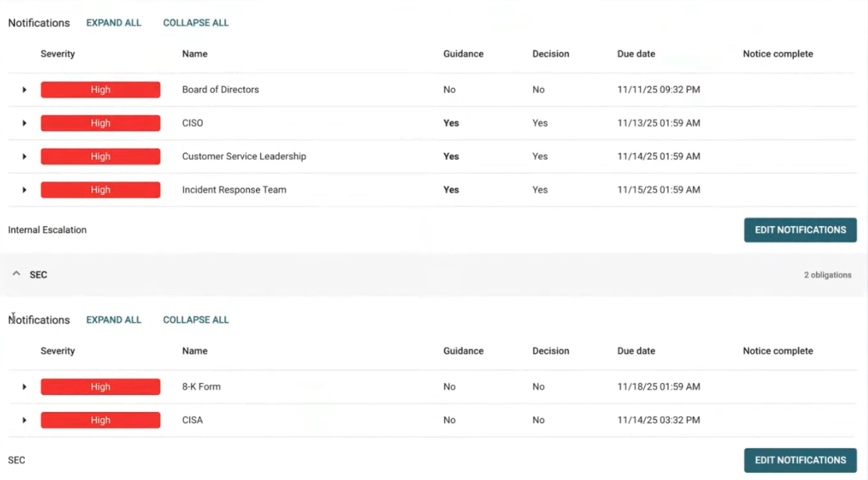Collapse the SEC section chevron
The width and height of the screenshot is (868, 480).
point(16,274)
